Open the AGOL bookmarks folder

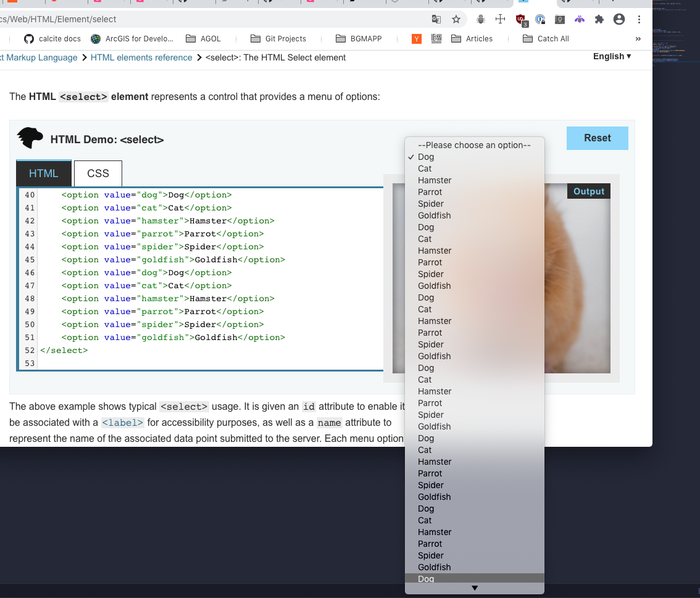pos(203,39)
